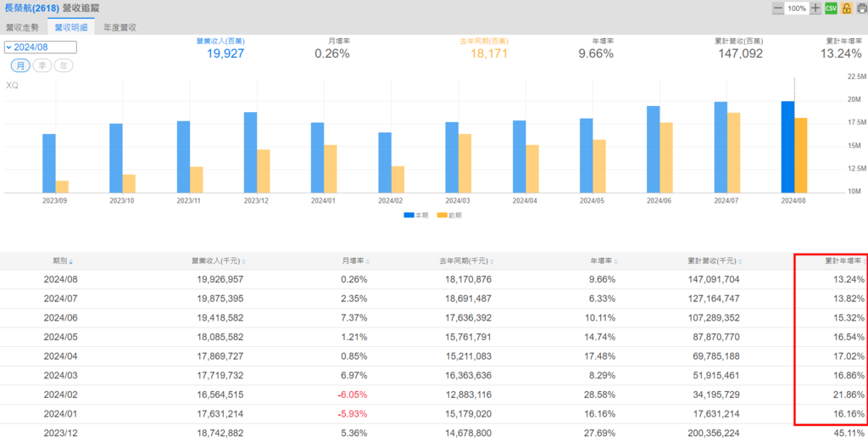Image resolution: width=868 pixels, height=442 pixels.
Task: Export the revenue data as CSV
Action: pyautogui.click(x=831, y=8)
